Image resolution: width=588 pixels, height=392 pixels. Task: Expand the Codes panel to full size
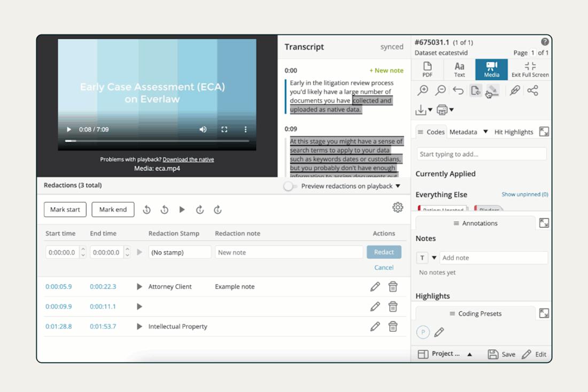[x=544, y=132]
